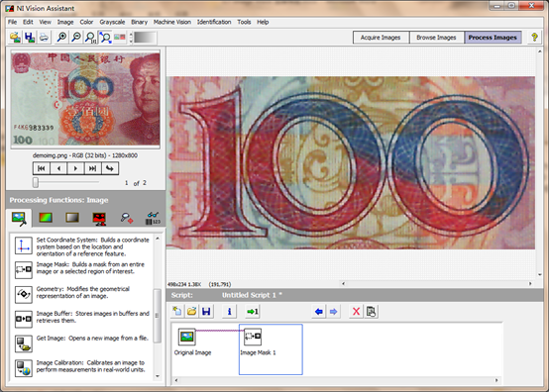Switch to the Browse Images mode
The image size is (549, 392).
click(436, 38)
